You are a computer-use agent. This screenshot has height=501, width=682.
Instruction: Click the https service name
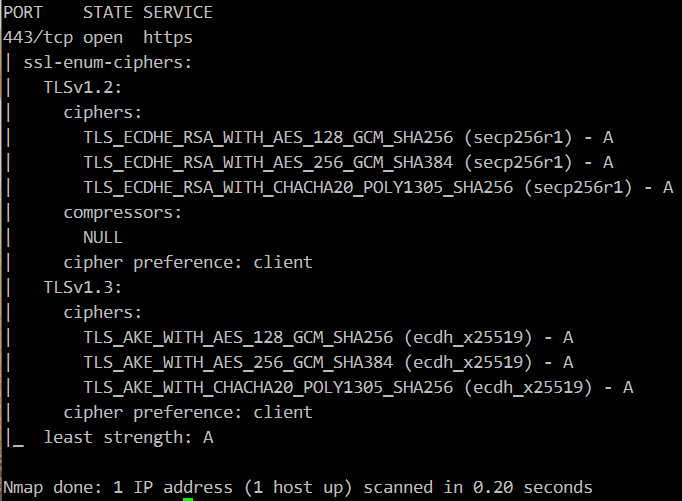click(x=168, y=38)
